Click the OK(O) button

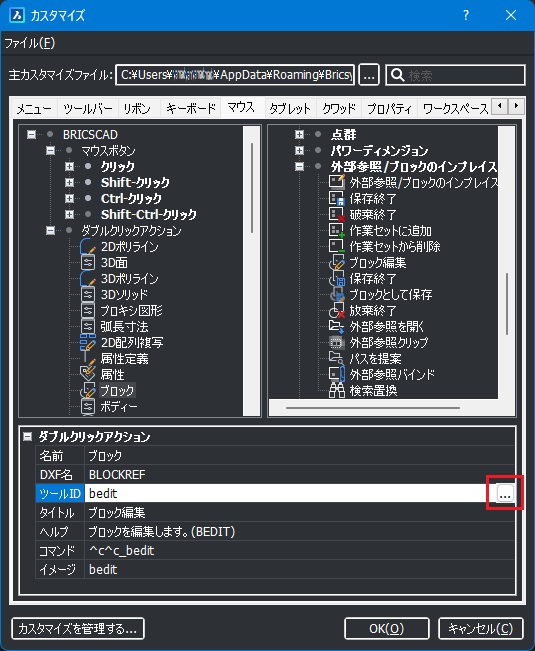pyautogui.click(x=386, y=629)
